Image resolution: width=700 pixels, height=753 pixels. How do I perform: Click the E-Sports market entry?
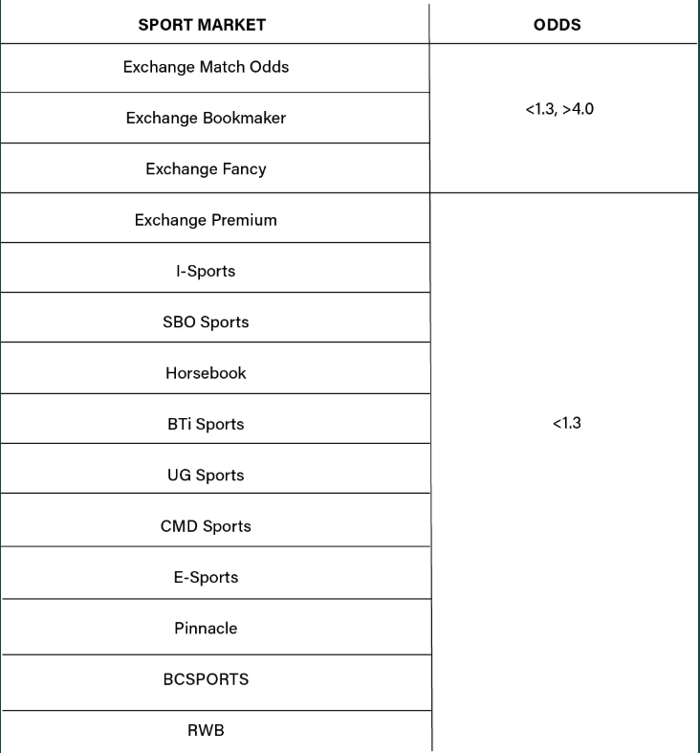pyautogui.click(x=206, y=577)
